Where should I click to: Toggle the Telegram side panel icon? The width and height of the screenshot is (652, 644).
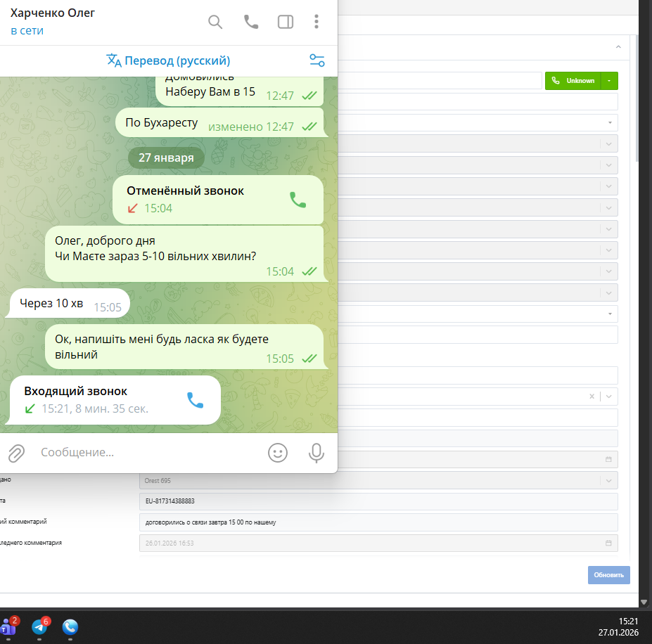tap(286, 22)
